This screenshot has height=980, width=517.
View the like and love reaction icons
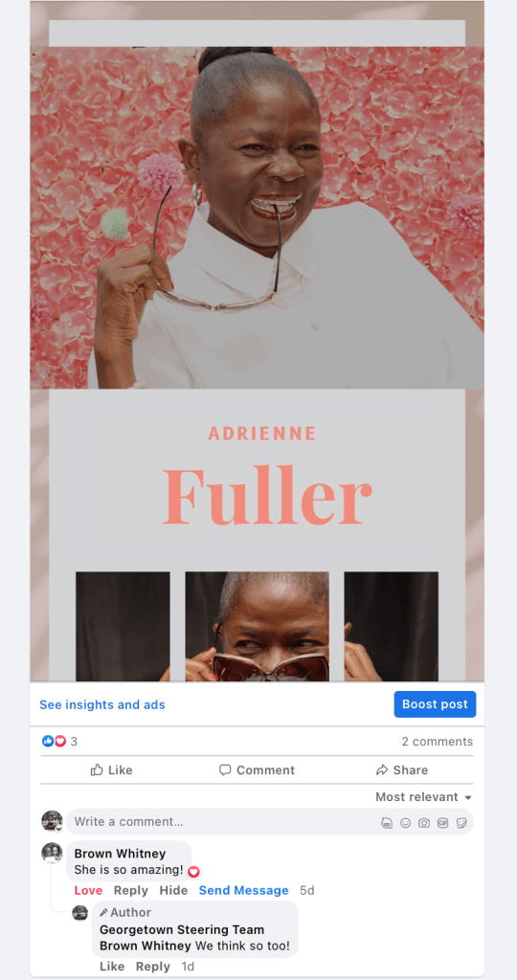54,742
